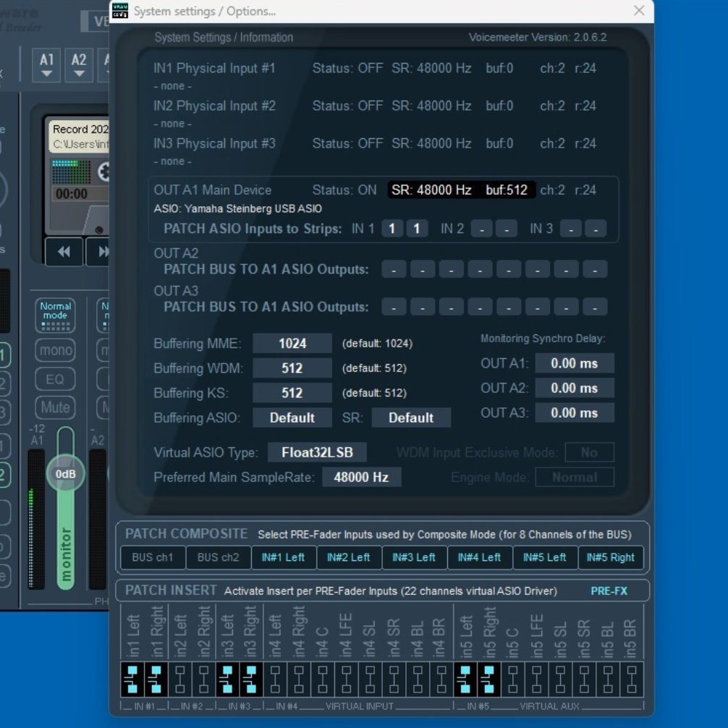The height and width of the screenshot is (728, 728).
Task: Click the ASIO: Yamaha Steinberg USB ASIO device name
Action: coord(237,209)
